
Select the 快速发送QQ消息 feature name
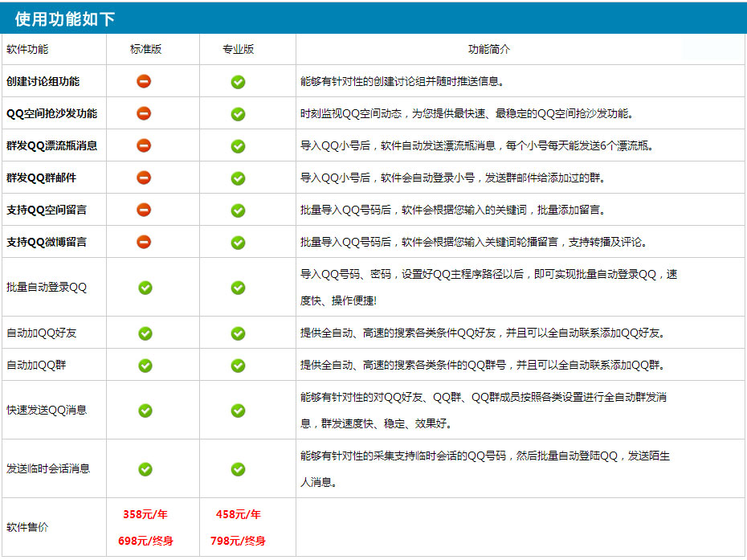coord(47,411)
